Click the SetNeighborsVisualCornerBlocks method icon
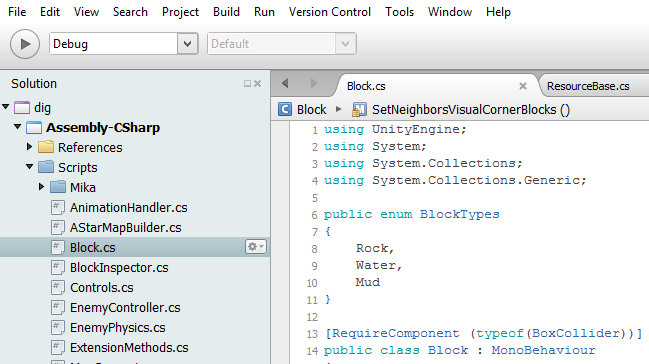This screenshot has height=364, width=649. tap(359, 110)
